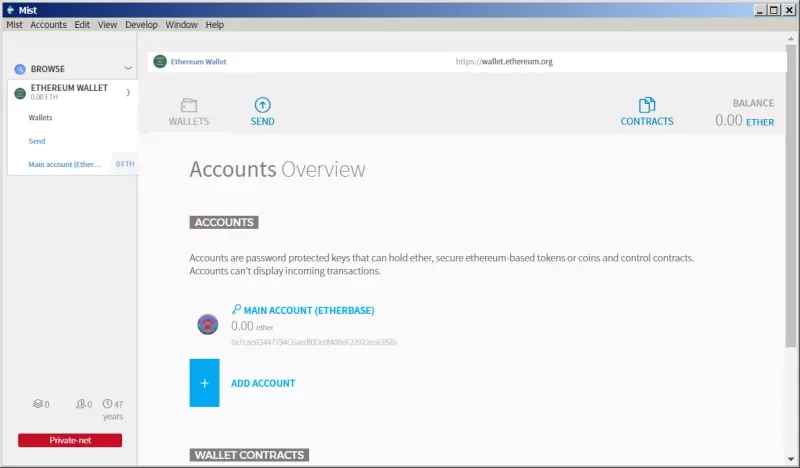The width and height of the screenshot is (800, 468).
Task: Click the BROWSE sidebar label
Action: [x=47, y=69]
